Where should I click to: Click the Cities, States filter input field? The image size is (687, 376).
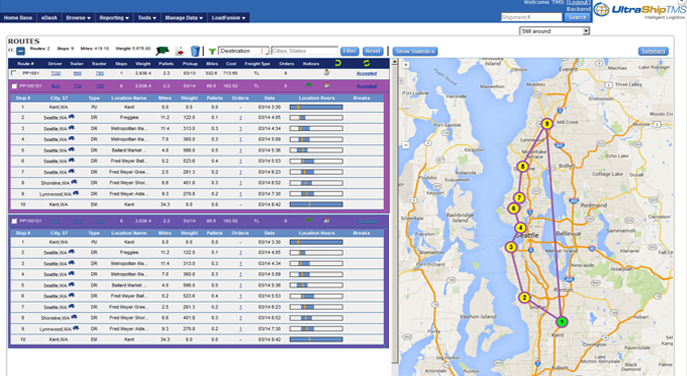pyautogui.click(x=305, y=51)
